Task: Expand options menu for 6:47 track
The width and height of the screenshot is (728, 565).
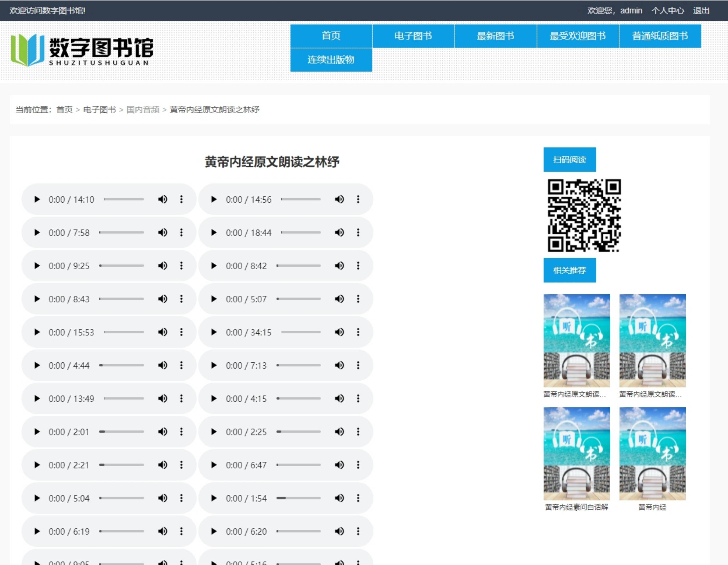Action: click(358, 465)
